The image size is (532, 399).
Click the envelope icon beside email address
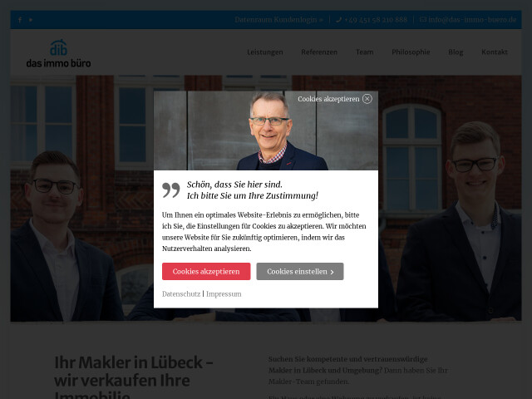[423, 19]
